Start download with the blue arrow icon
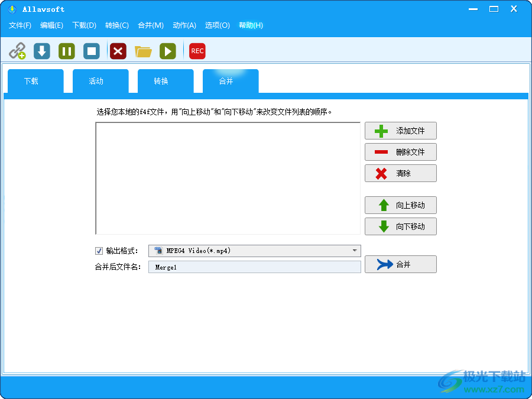 pos(42,51)
